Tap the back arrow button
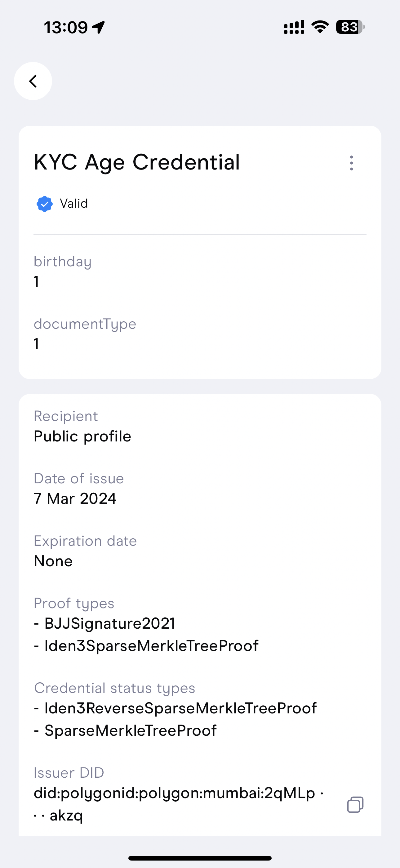This screenshot has width=400, height=868. click(x=33, y=81)
